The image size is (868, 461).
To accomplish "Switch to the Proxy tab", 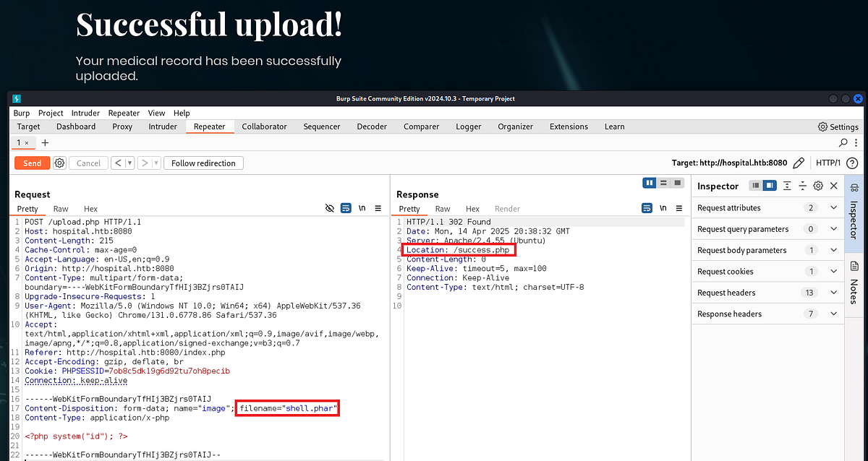I will pyautogui.click(x=122, y=126).
